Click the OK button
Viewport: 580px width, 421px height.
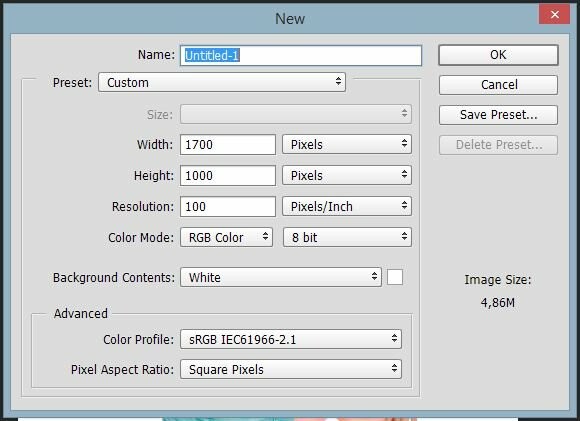point(498,55)
